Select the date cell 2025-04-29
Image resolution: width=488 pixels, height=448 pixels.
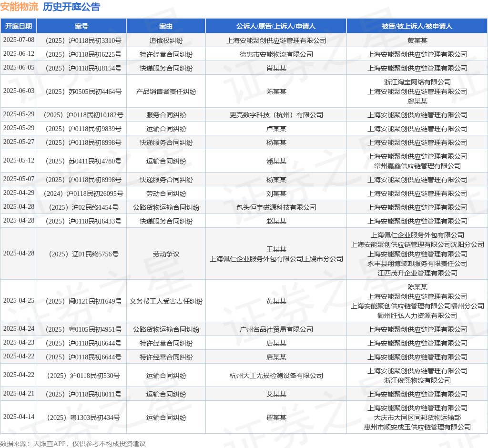pos(19,193)
